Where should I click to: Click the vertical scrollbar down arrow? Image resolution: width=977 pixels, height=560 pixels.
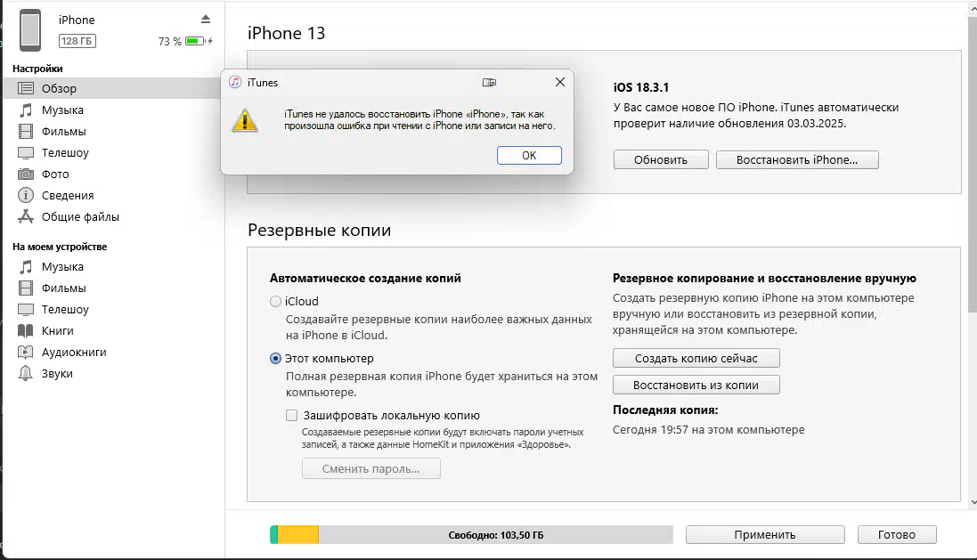[973, 502]
